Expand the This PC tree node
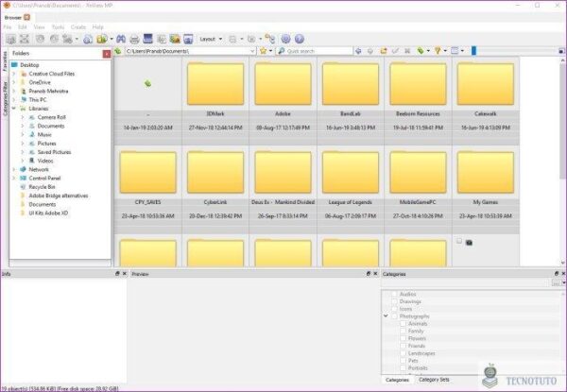567x392 pixels. click(14, 100)
